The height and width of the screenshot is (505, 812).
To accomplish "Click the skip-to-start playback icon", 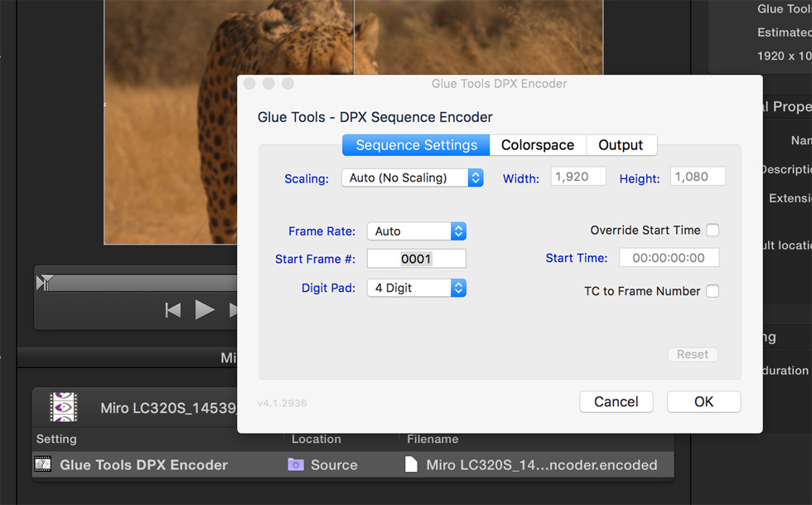I will 172,310.
